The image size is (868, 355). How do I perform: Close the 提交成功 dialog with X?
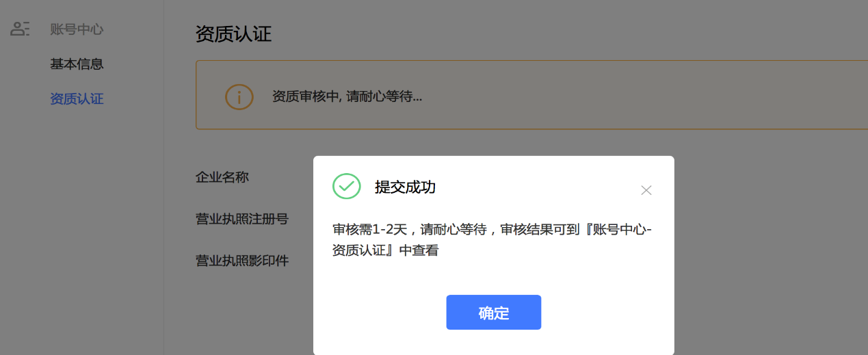[646, 190]
